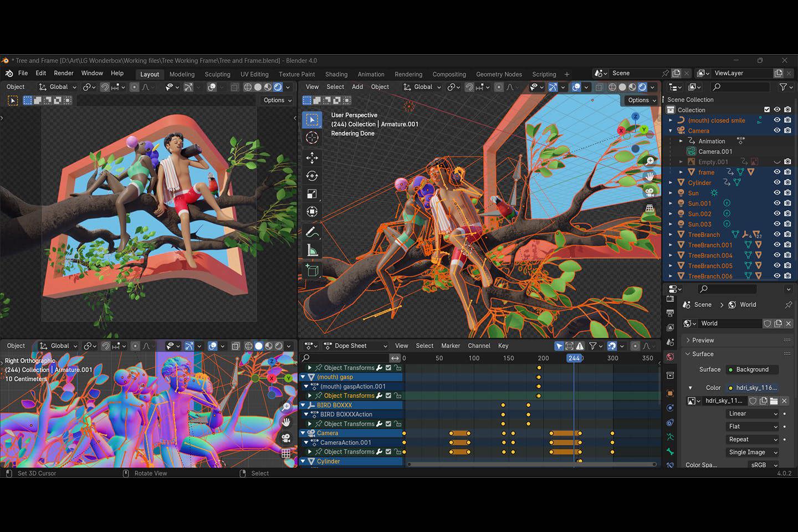Choose the Move tool in the toolbar
Image resolution: width=798 pixels, height=532 pixels.
pyautogui.click(x=313, y=158)
